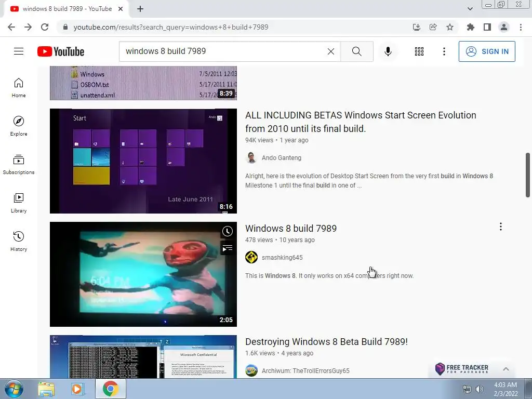View site info padlock icon

[x=65, y=27]
